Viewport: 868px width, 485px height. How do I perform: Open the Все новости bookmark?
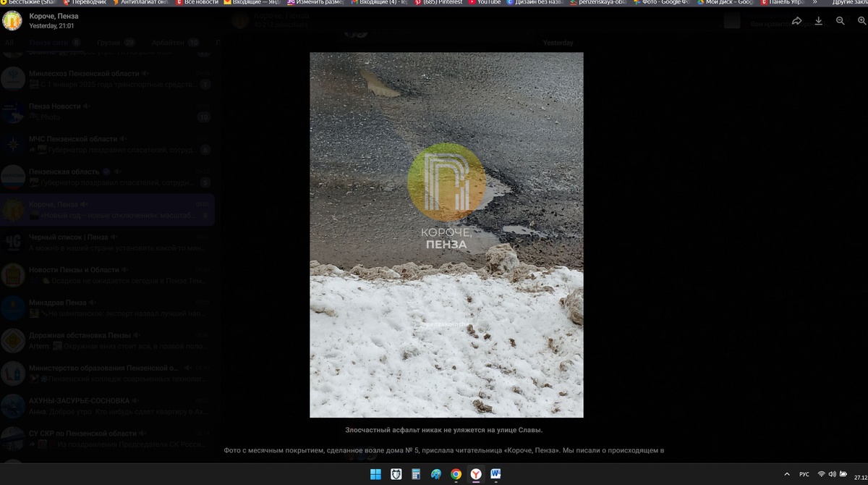pos(197,3)
